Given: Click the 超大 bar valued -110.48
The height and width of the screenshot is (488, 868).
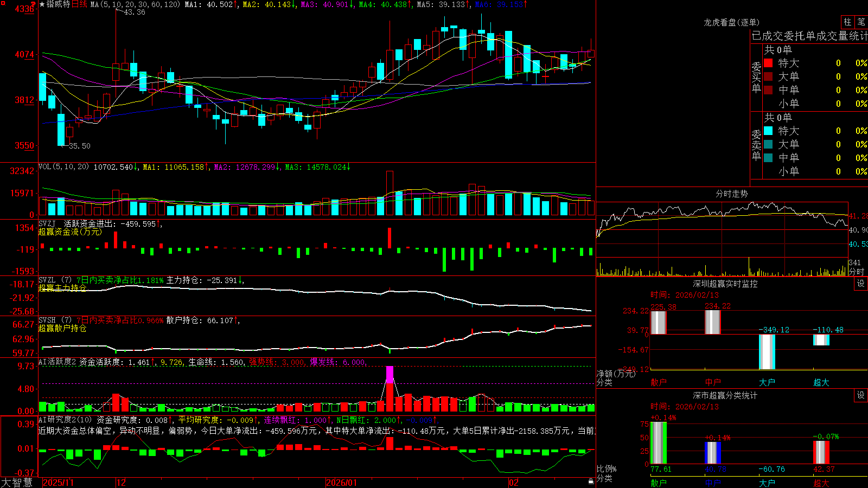Looking at the screenshot, I should pyautogui.click(x=821, y=340).
